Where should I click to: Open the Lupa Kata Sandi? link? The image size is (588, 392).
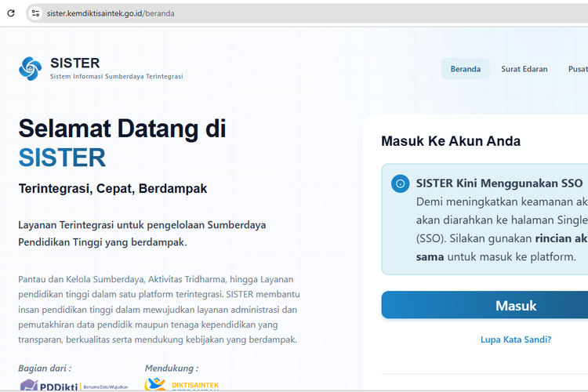pyautogui.click(x=516, y=339)
